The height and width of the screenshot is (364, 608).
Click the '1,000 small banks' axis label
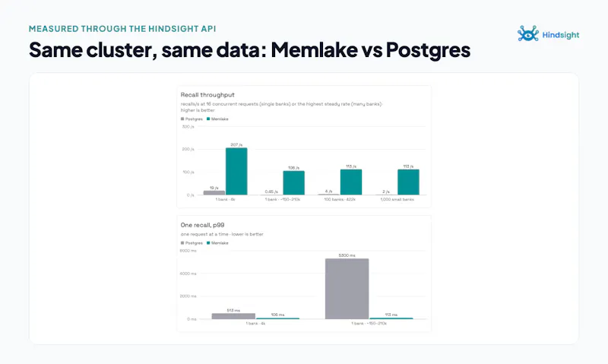(x=397, y=199)
